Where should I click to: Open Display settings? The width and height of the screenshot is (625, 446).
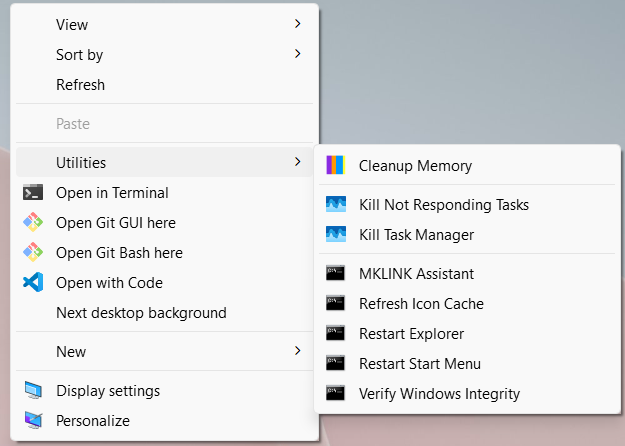164,391
